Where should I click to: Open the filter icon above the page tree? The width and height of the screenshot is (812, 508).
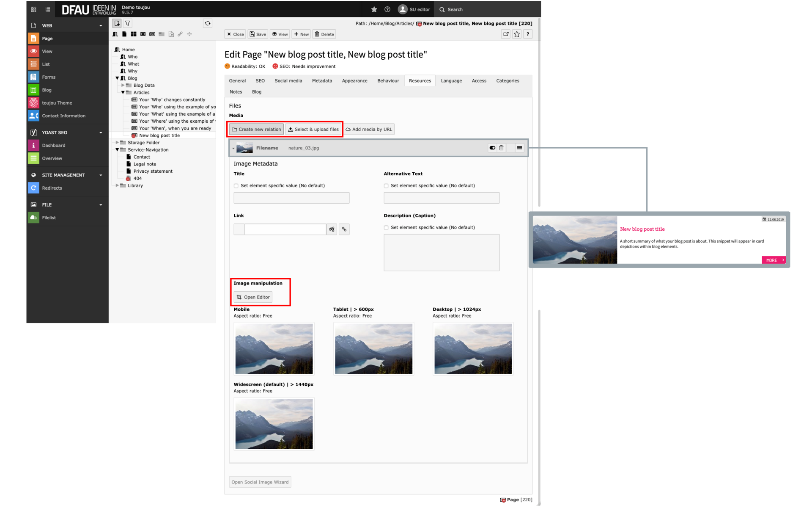click(127, 23)
